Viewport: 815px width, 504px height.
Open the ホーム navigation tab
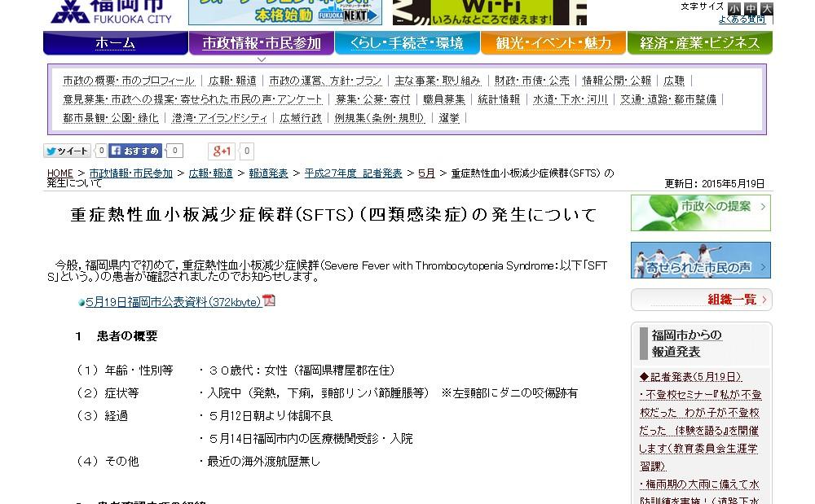click(x=115, y=43)
